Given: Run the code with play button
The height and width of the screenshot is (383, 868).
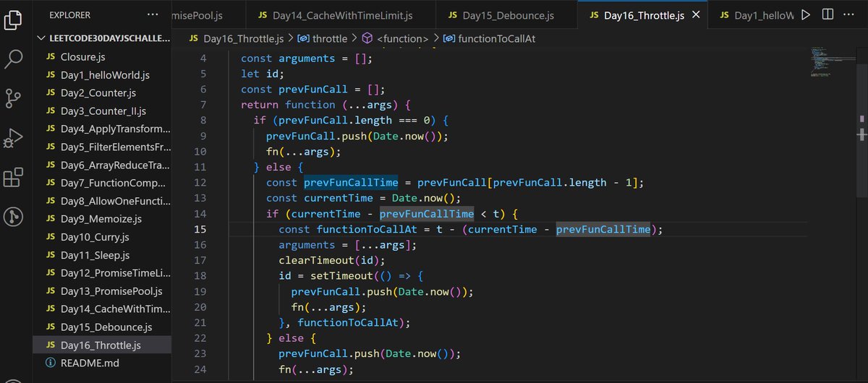Looking at the screenshot, I should (x=807, y=15).
